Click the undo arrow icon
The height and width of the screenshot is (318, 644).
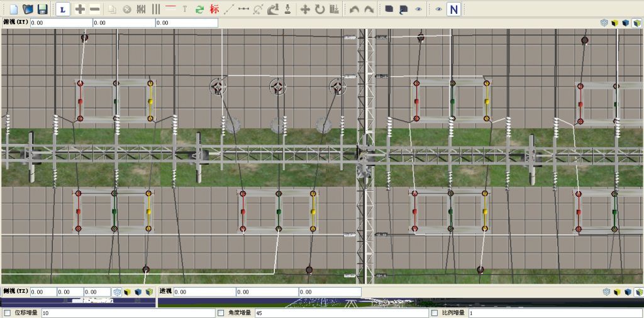(354, 9)
